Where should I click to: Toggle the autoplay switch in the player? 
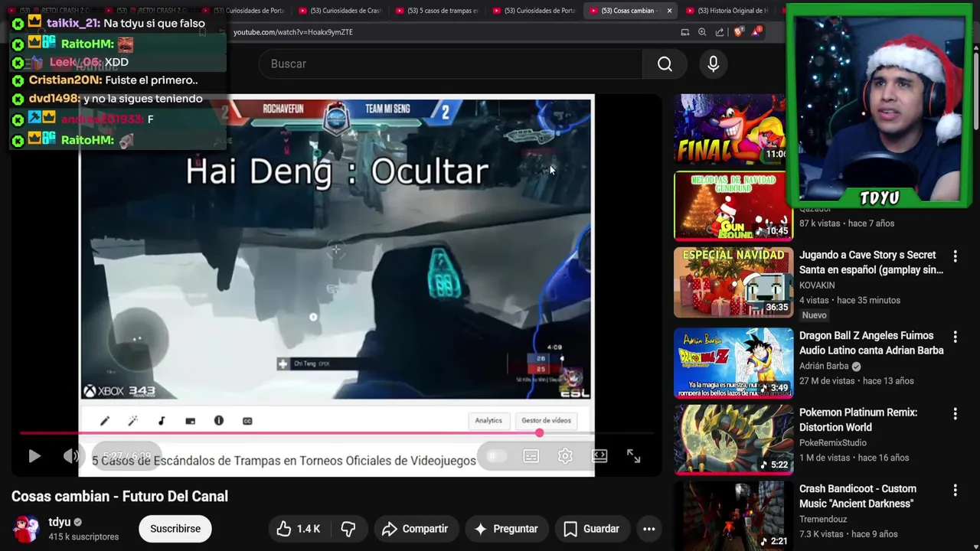coord(496,456)
